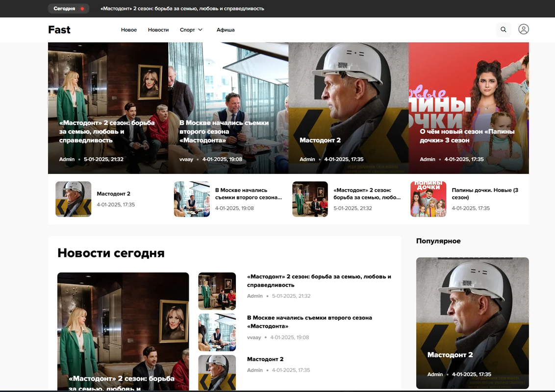Open Новости сегодня list headline В Москве начались съемки второго сезона «Мастодонта»

[x=309, y=322]
